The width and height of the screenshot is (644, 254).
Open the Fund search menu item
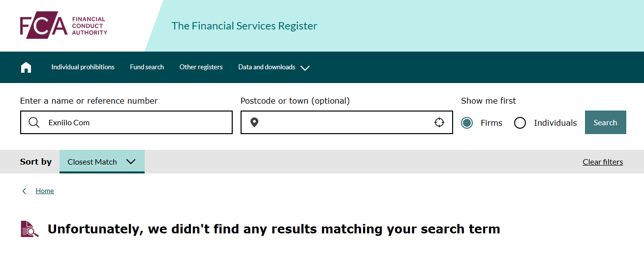(147, 67)
